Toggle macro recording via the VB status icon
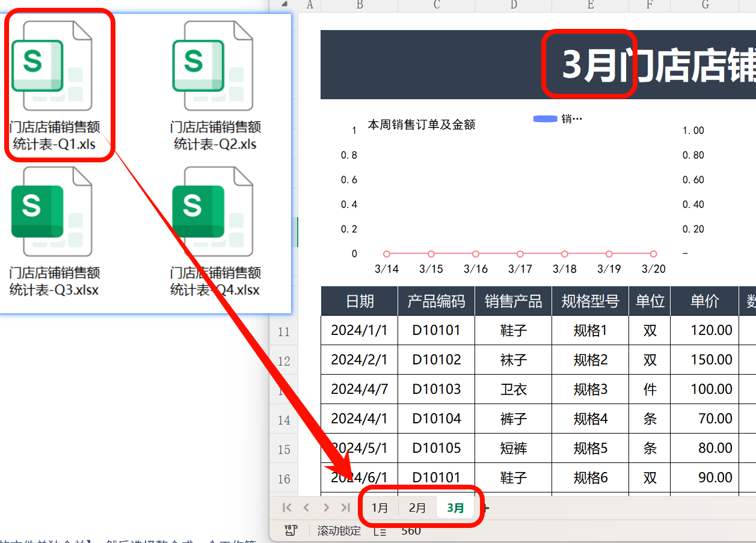 (290, 531)
